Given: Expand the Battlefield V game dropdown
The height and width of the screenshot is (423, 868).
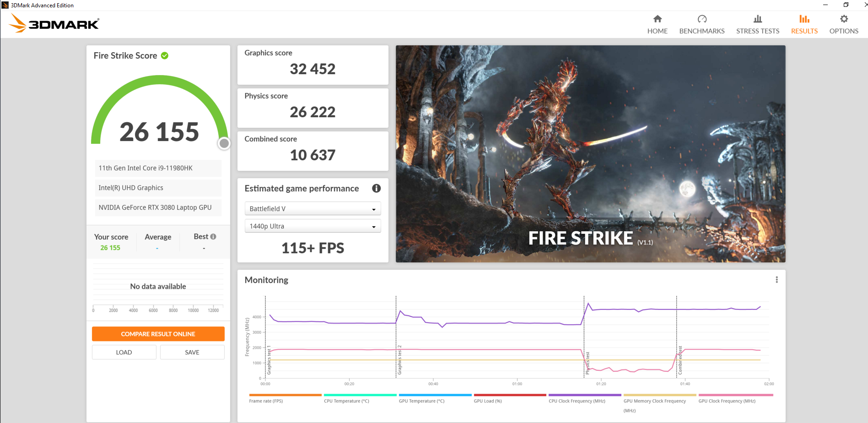Looking at the screenshot, I should [x=313, y=209].
